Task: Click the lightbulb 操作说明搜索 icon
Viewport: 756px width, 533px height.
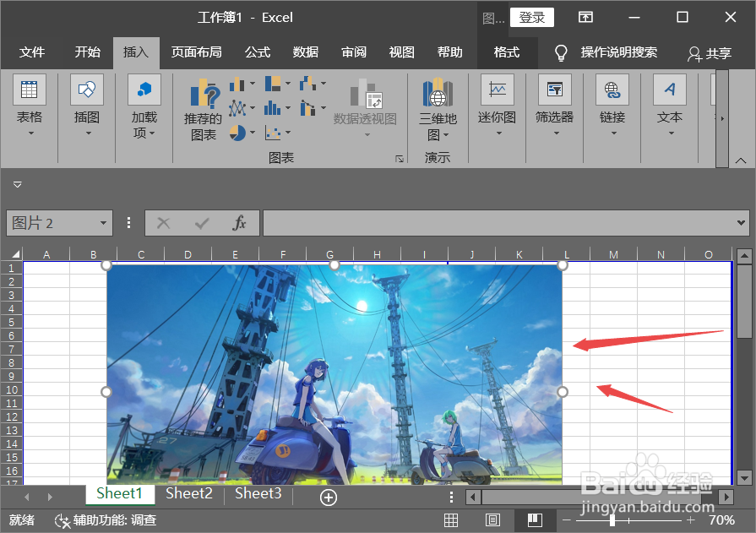Action: click(561, 52)
